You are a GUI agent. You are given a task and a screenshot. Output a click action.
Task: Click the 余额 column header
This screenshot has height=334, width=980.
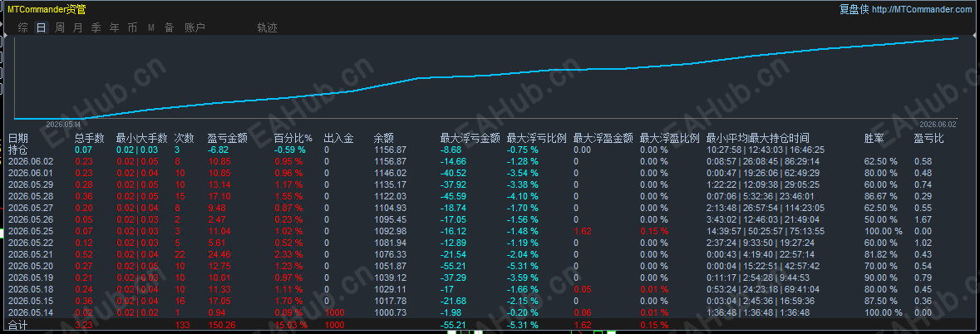[x=384, y=138]
